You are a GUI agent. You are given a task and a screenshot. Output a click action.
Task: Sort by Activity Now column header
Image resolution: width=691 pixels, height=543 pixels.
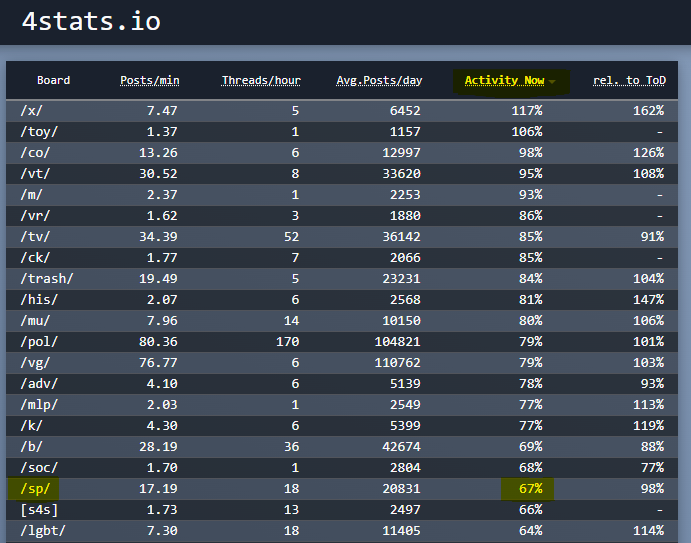click(504, 80)
